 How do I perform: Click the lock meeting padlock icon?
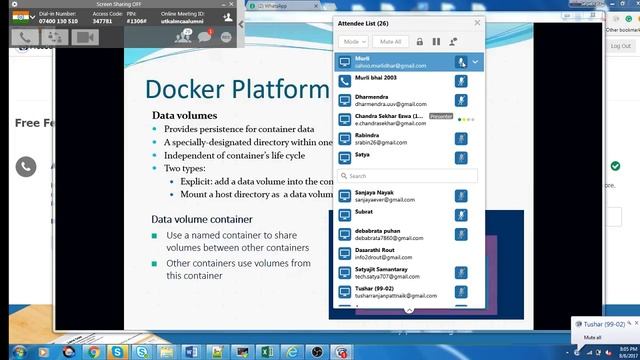click(x=420, y=41)
